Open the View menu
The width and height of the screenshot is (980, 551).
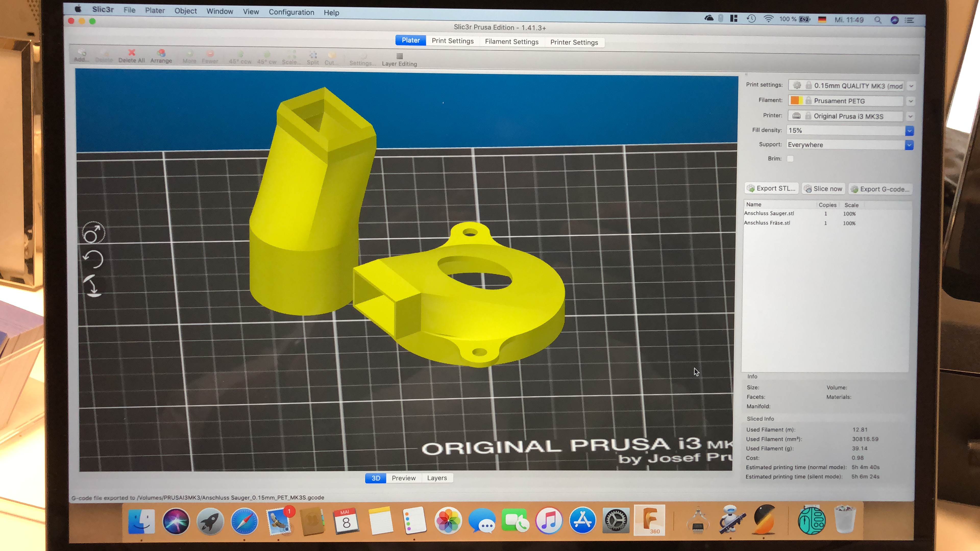[x=251, y=12]
